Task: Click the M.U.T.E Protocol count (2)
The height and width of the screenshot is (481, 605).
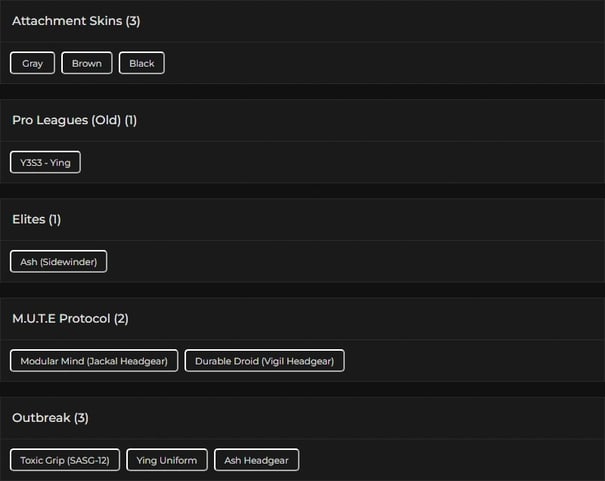Action: 121,318
